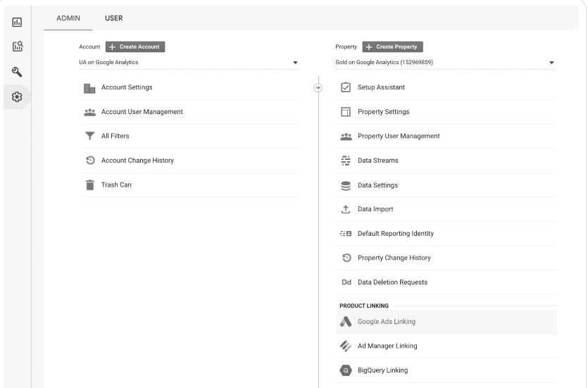Click the Google Ads logo icon
This screenshot has width=588, height=388.
(x=346, y=322)
